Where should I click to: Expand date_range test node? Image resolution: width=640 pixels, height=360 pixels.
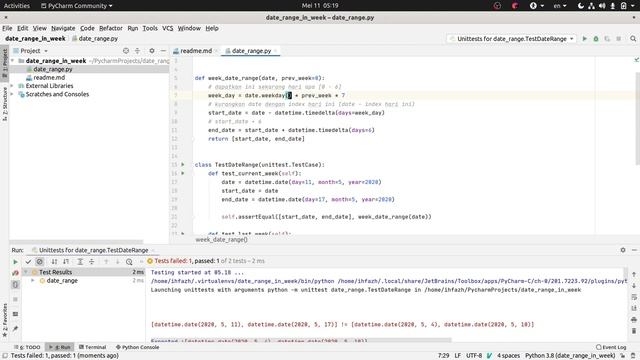(x=33, y=280)
